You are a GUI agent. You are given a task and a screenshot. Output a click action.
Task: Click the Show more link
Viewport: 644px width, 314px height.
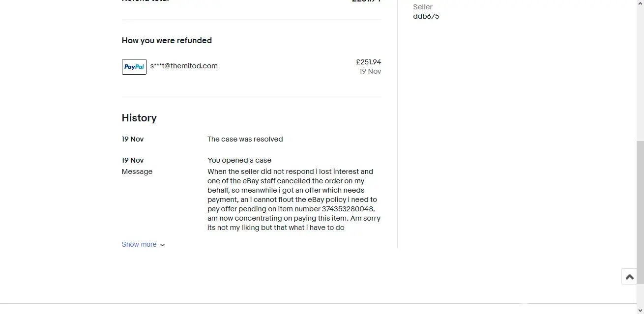click(139, 244)
